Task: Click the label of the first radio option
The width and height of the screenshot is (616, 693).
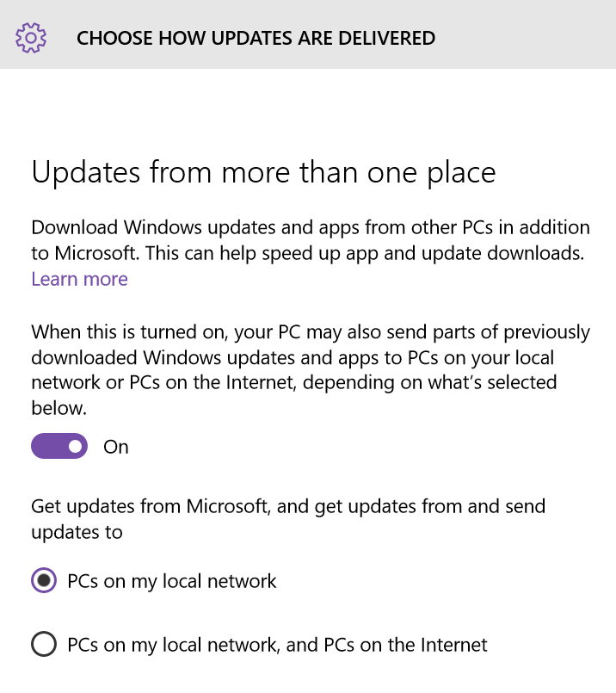Action: pyautogui.click(x=172, y=581)
